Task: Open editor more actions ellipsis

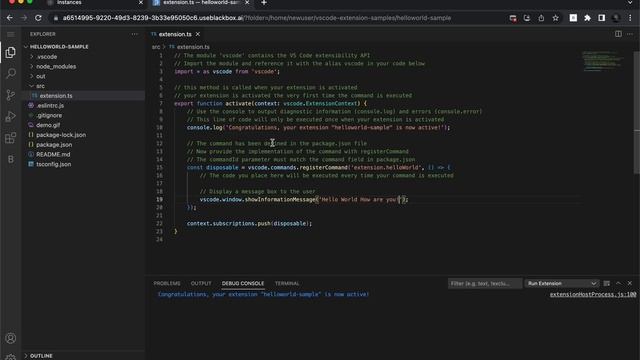Action: pyautogui.click(x=630, y=34)
